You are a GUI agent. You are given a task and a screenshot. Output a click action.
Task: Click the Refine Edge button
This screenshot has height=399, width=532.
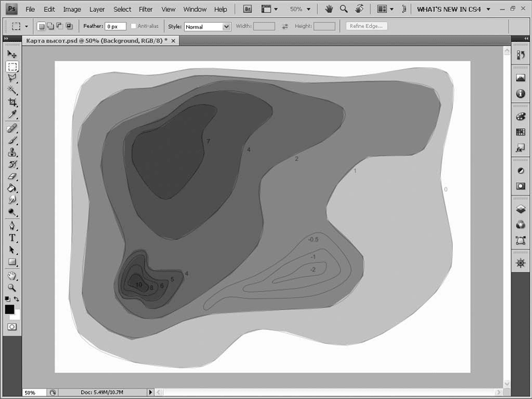366,27
